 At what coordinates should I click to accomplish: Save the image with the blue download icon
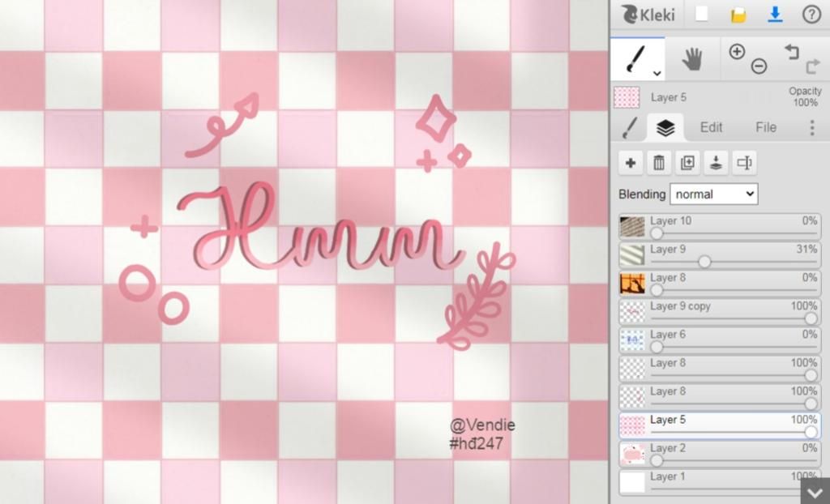775,15
